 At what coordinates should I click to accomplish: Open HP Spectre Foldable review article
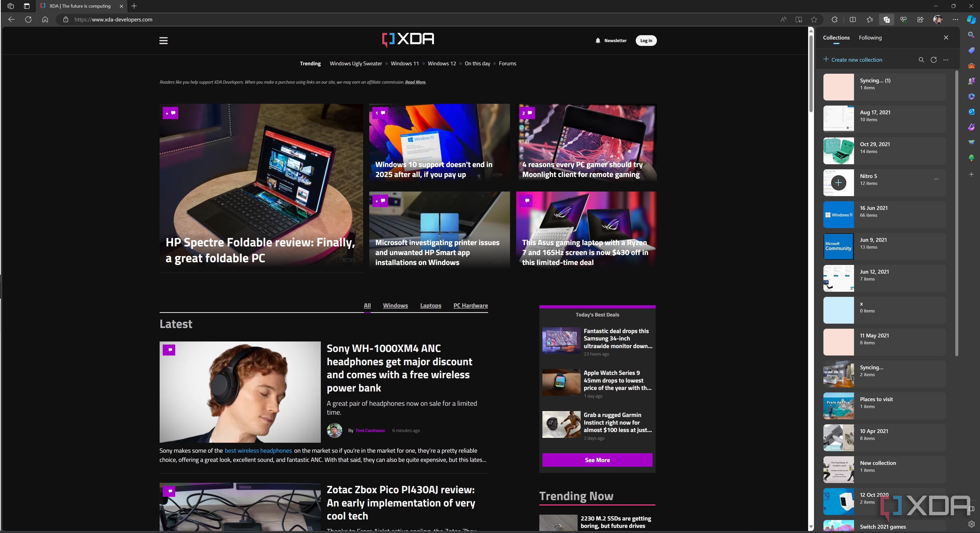(261, 188)
